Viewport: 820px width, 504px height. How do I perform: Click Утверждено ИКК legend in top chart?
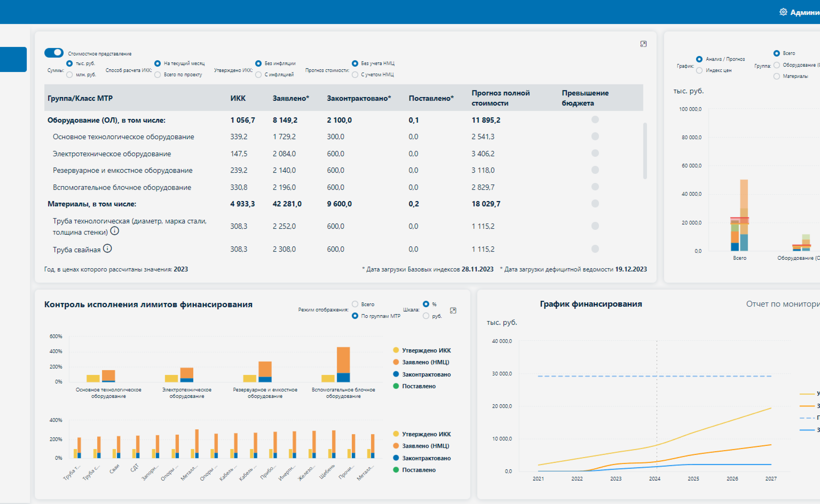pos(422,350)
